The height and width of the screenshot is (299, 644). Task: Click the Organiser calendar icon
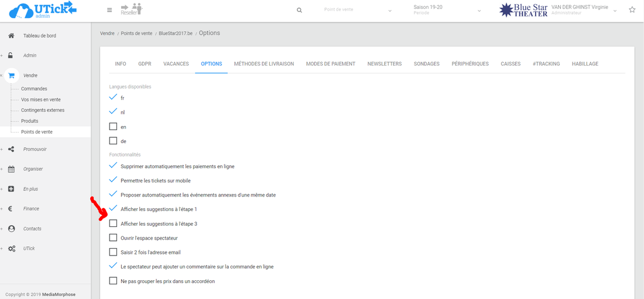(x=11, y=169)
